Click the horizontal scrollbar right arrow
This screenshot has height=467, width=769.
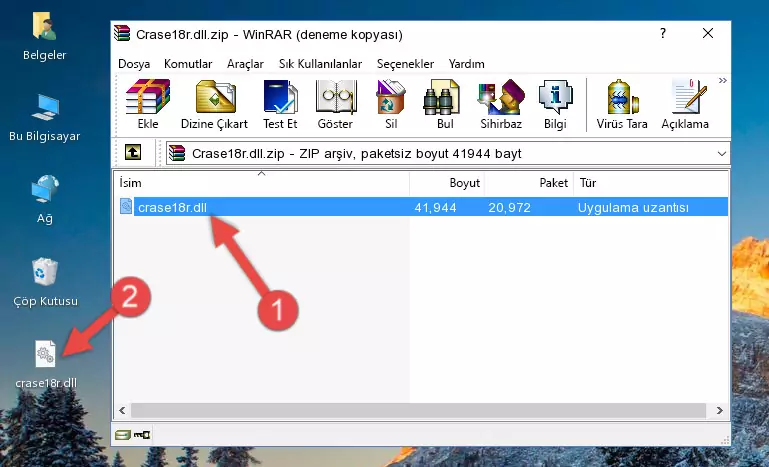click(719, 410)
